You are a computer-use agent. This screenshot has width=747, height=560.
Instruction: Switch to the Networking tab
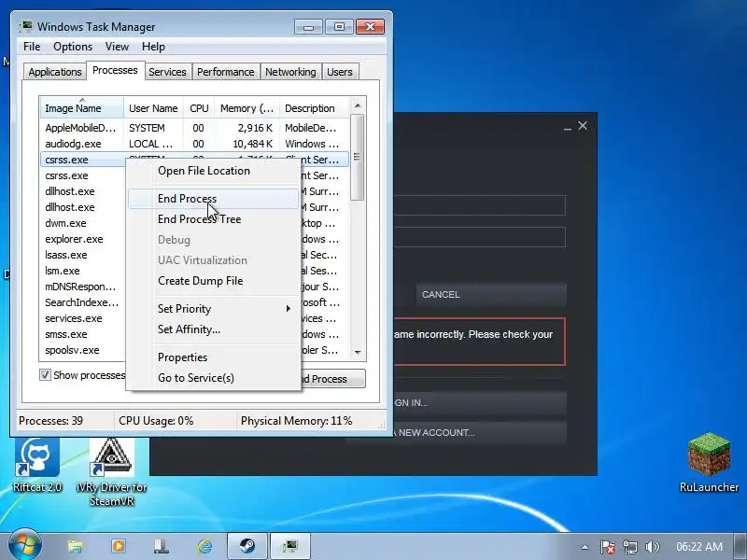pyautogui.click(x=290, y=72)
